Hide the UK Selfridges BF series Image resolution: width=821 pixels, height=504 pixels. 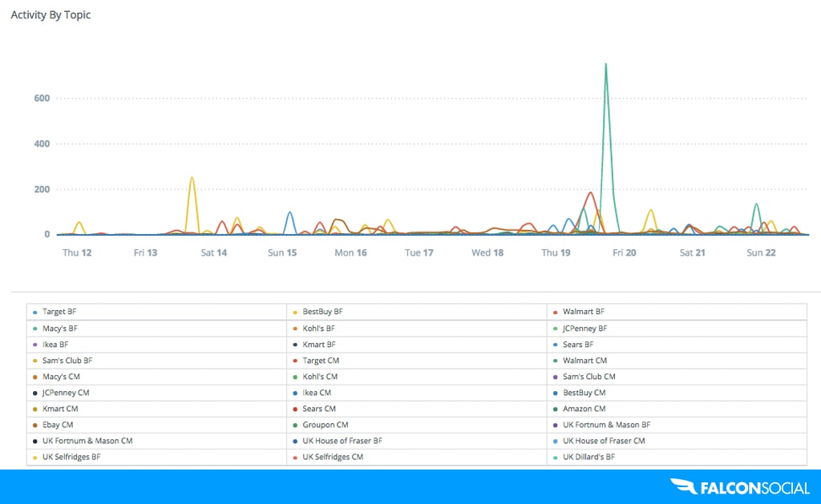[71, 457]
